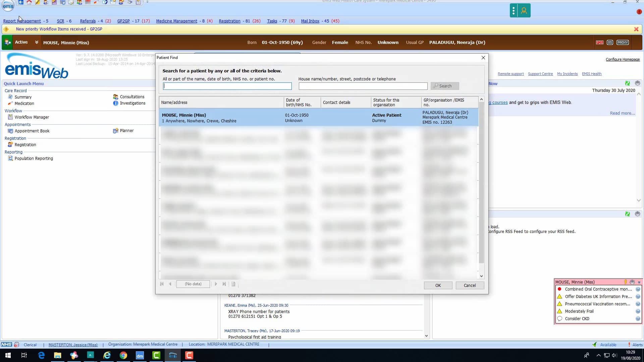Open Population Reporting from Quick Launch

[34, 159]
